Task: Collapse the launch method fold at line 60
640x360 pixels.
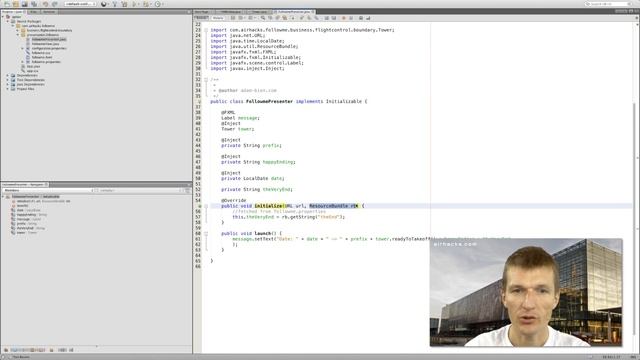Action: [x=206, y=233]
